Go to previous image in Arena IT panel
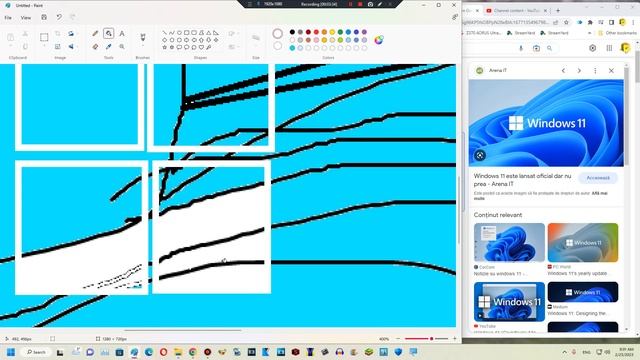 click(x=563, y=71)
